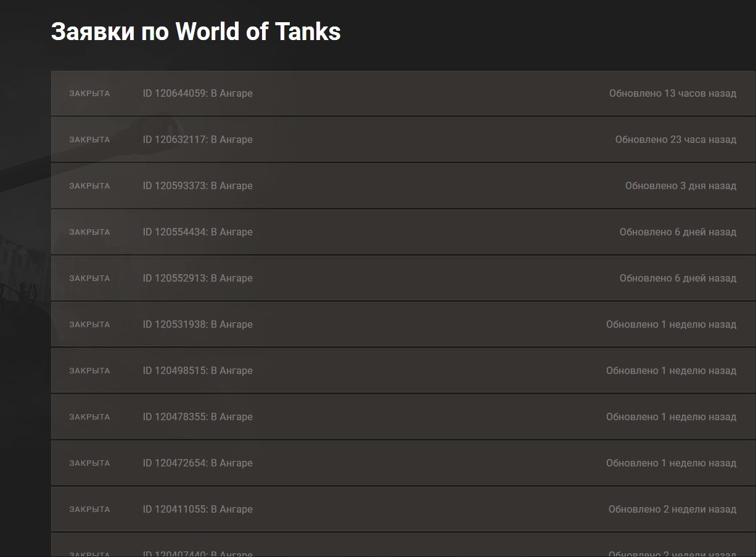Open ticket ID 120531938 В Ангаре

pyautogui.click(x=197, y=325)
